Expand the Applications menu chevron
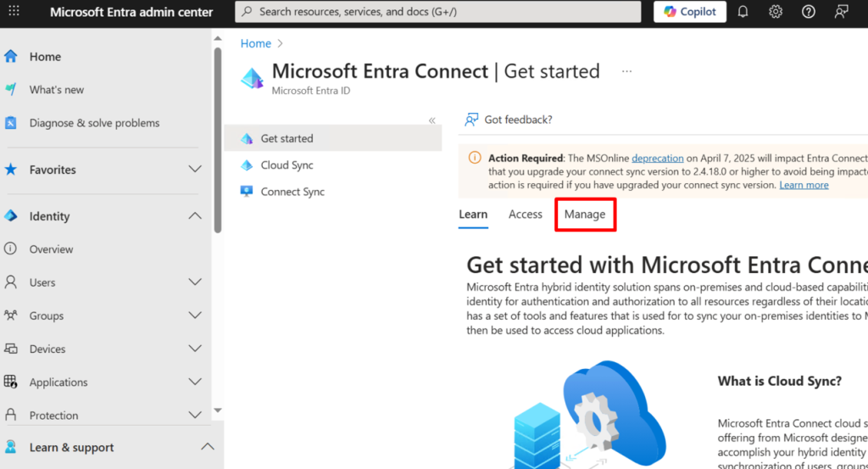This screenshot has width=868, height=469. click(x=195, y=382)
